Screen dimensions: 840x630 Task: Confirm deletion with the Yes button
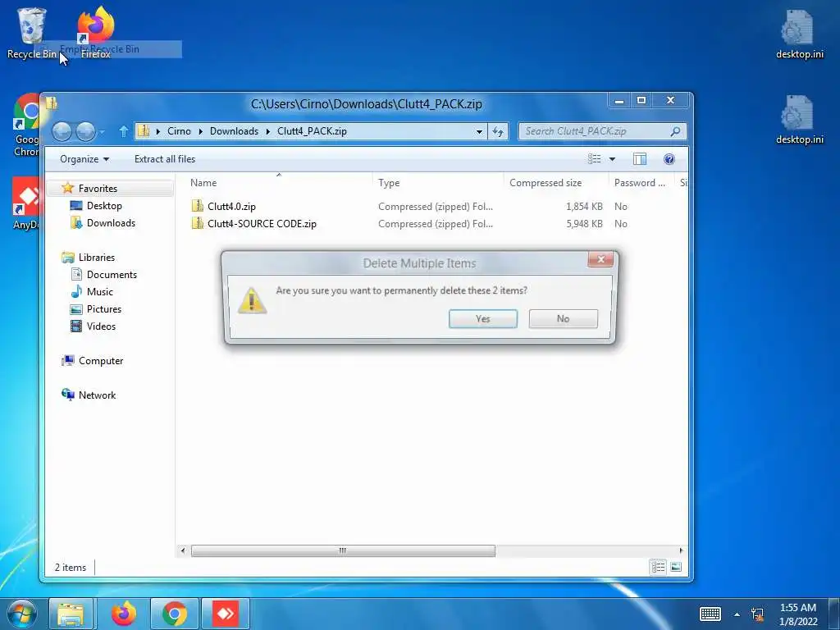(482, 319)
